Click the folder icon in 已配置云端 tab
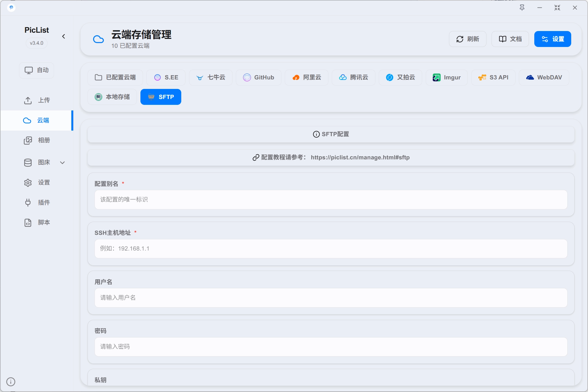This screenshot has height=392, width=588. pyautogui.click(x=98, y=77)
